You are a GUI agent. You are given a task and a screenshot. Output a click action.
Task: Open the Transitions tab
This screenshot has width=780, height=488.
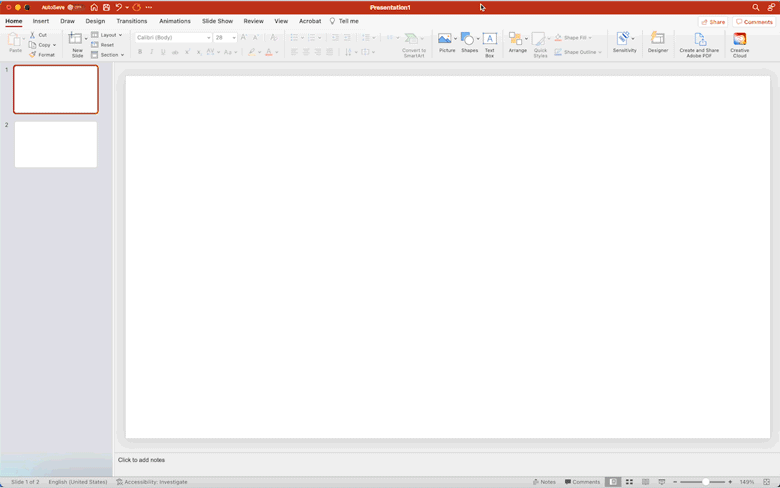coord(131,21)
